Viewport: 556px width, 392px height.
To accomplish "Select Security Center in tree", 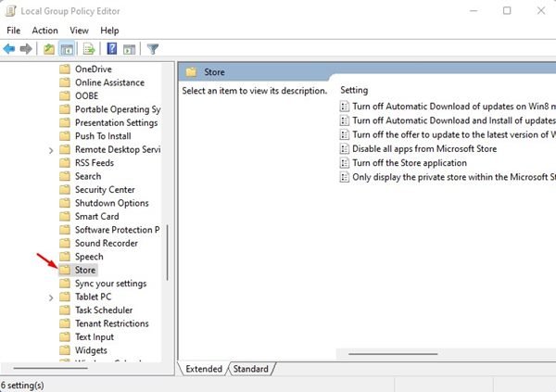I will coord(105,190).
